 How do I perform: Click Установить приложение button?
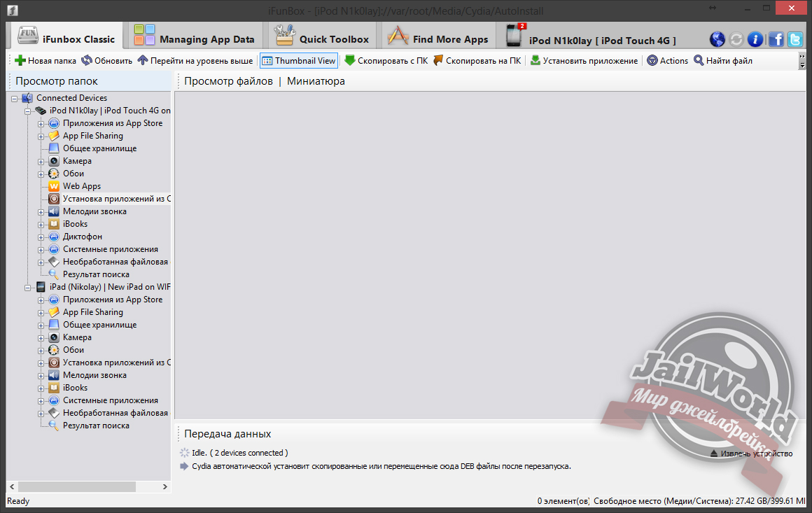pos(584,61)
